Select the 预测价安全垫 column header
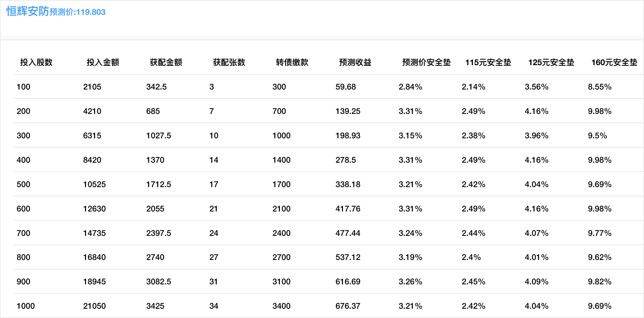Screen dimensions: 644x318 [x=426, y=62]
